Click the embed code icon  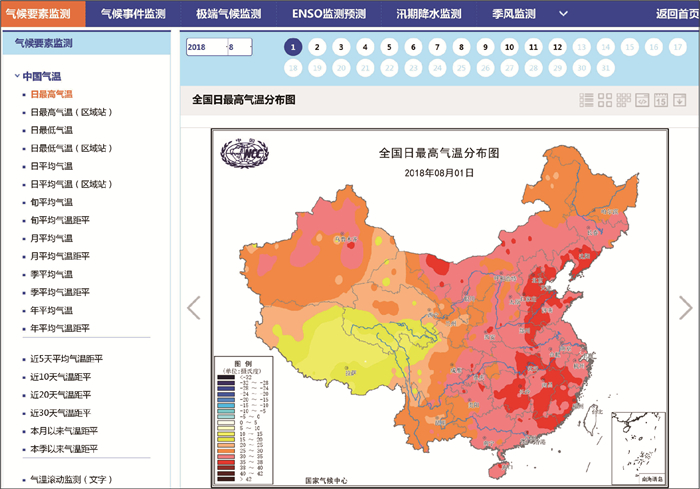point(643,100)
